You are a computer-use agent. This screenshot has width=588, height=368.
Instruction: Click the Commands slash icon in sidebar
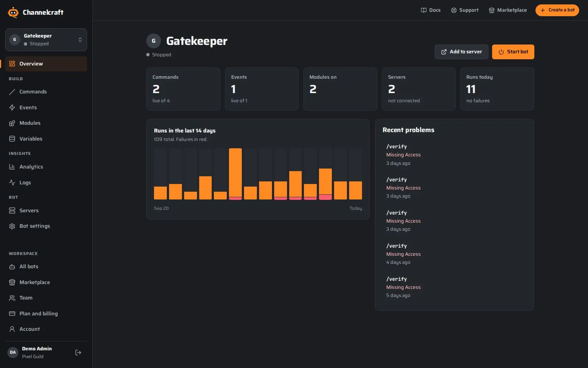click(12, 92)
